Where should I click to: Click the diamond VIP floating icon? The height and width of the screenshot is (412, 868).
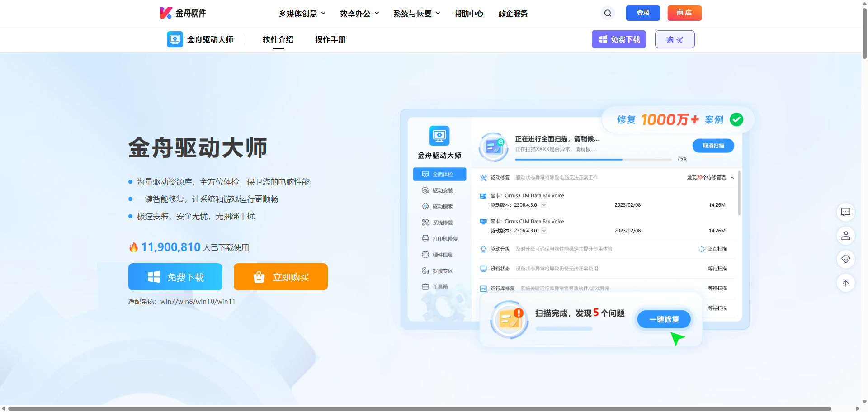point(845,259)
